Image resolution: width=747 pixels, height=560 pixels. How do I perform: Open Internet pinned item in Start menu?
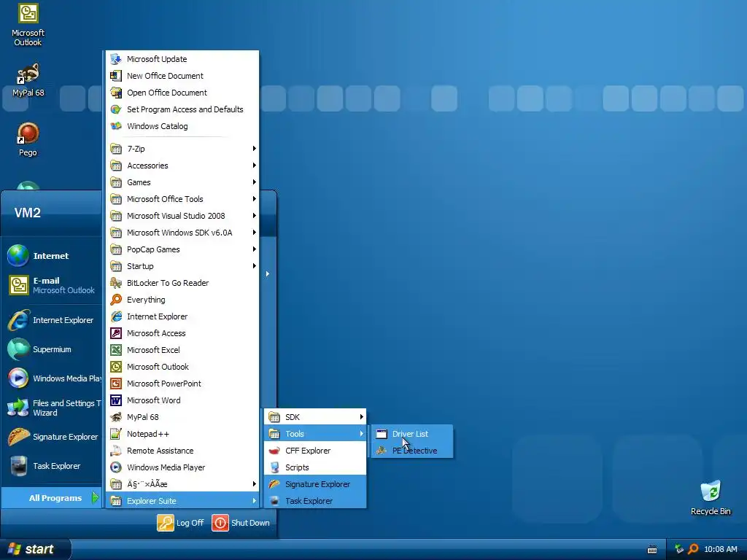pos(52,256)
